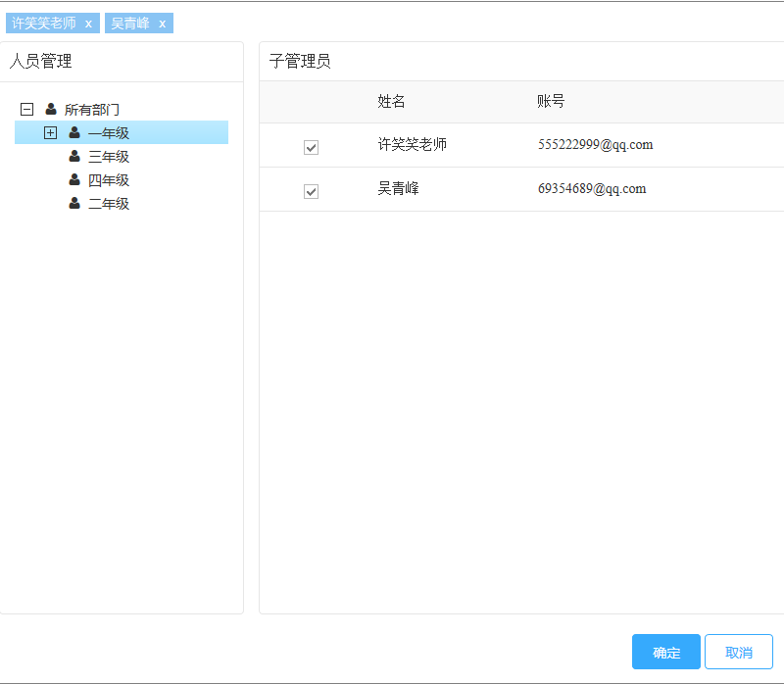Click the 账号 column header

coord(551,102)
